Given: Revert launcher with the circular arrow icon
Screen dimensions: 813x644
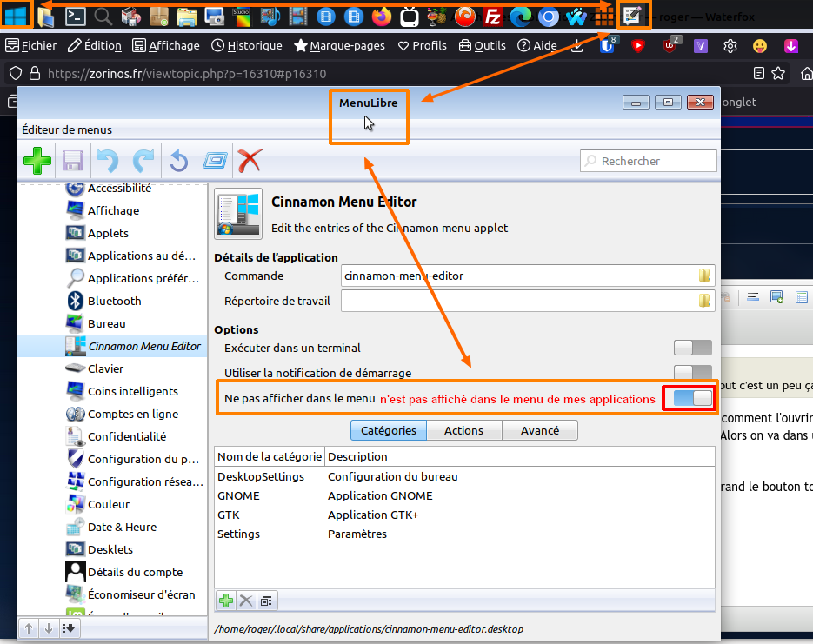Looking at the screenshot, I should point(178,161).
